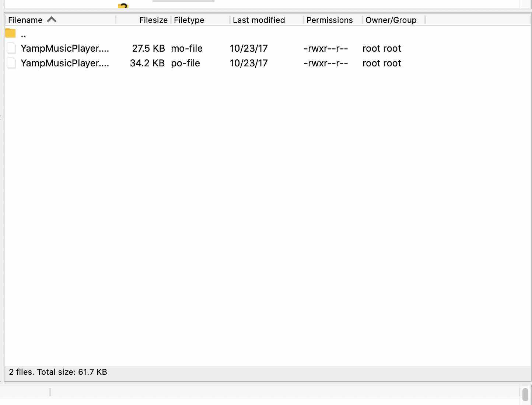Select the YampMusicPlayer po-file file icon
532x405 pixels.
[11, 63]
